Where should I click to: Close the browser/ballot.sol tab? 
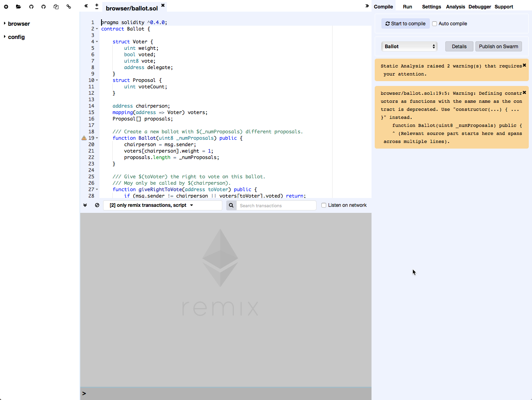pyautogui.click(x=163, y=5)
